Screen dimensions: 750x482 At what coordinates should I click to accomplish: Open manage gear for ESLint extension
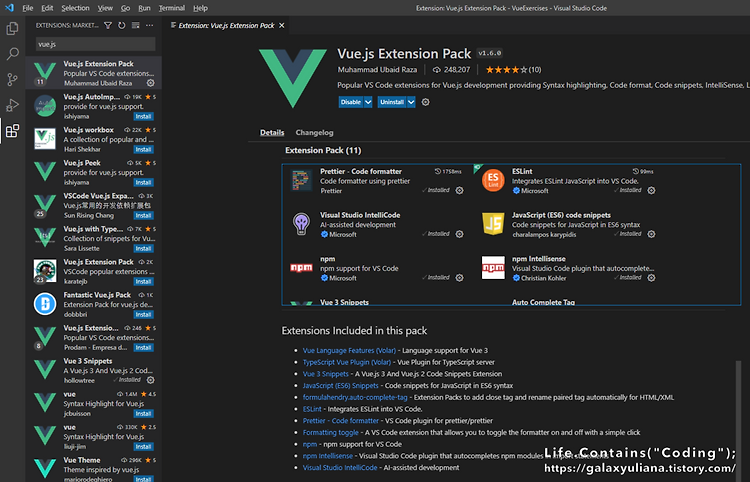651,190
